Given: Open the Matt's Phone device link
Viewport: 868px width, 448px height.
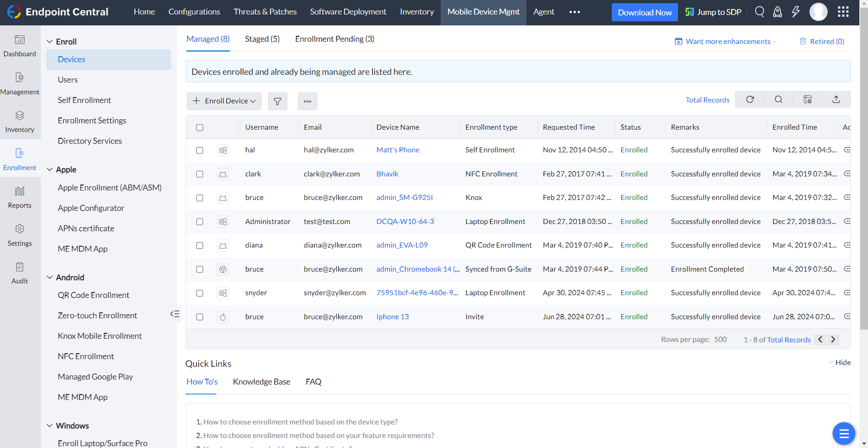Looking at the screenshot, I should [x=398, y=150].
